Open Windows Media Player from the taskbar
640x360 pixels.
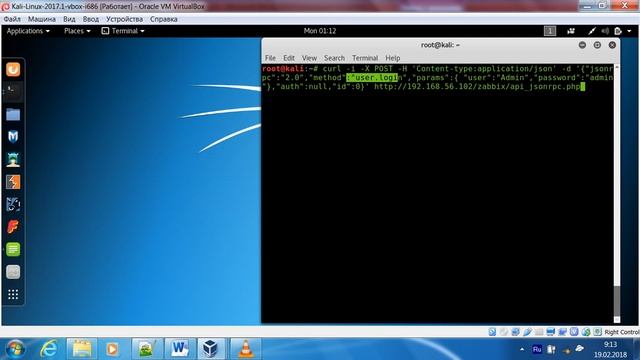point(112,349)
